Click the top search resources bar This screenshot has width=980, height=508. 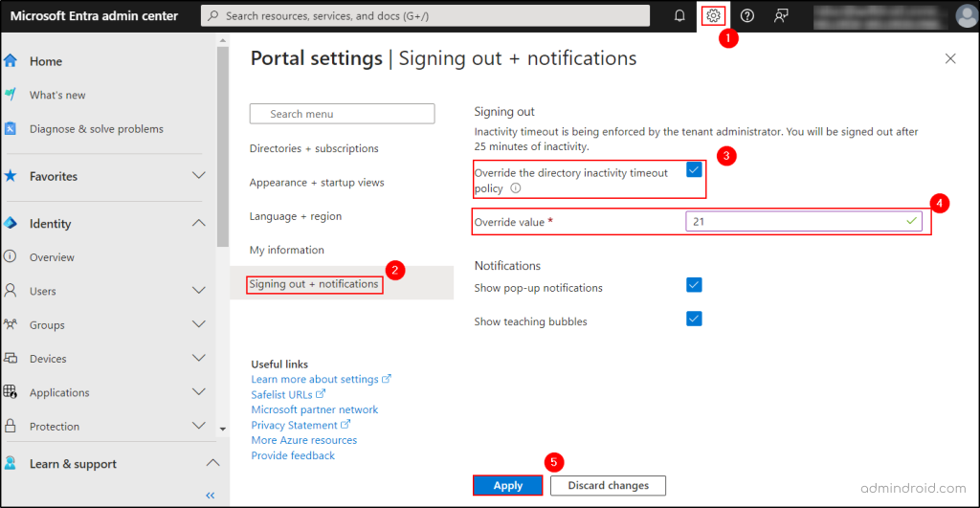click(x=425, y=15)
